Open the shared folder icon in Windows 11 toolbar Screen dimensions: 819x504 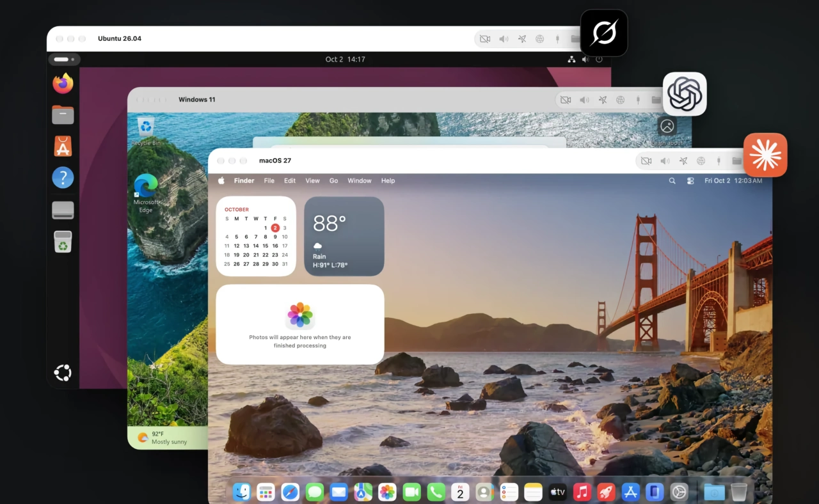point(656,100)
